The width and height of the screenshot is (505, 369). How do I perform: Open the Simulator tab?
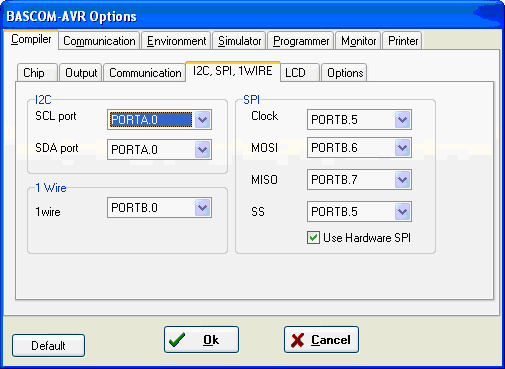click(x=239, y=41)
